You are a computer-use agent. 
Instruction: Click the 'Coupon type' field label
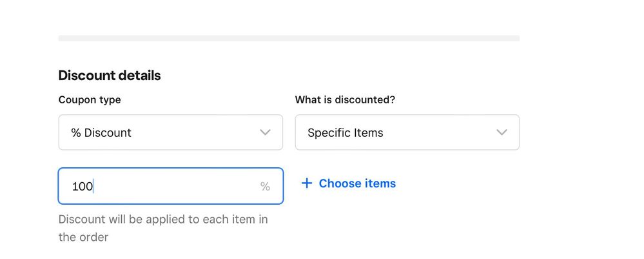click(90, 100)
